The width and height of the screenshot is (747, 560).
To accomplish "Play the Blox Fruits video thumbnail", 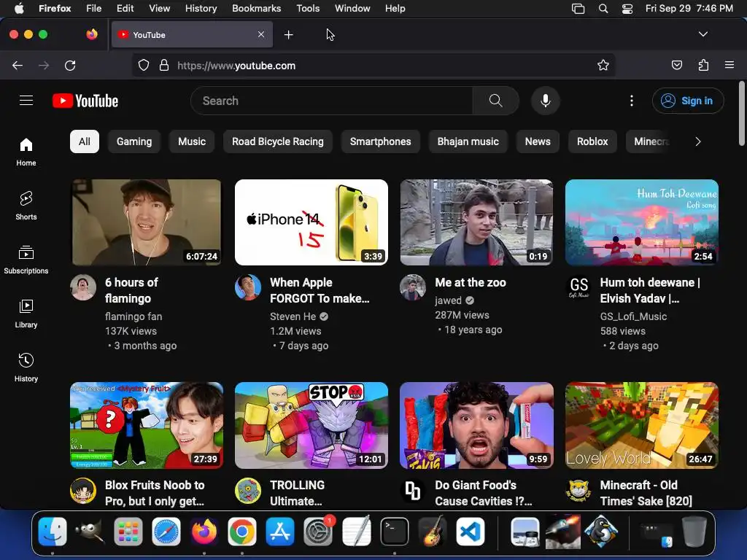I will pos(146,425).
